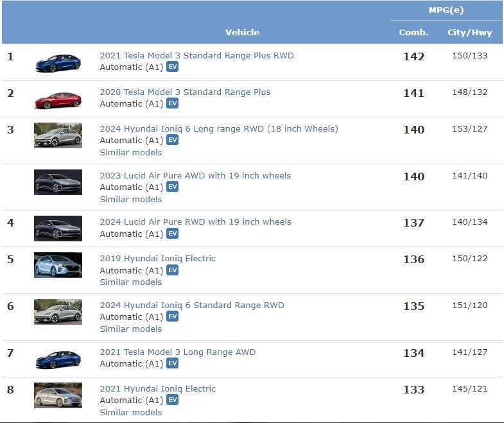Click Automatic (A1) in the 2020 Tesla row
Image resolution: width=504 pixels, height=423 pixels.
tap(132, 104)
